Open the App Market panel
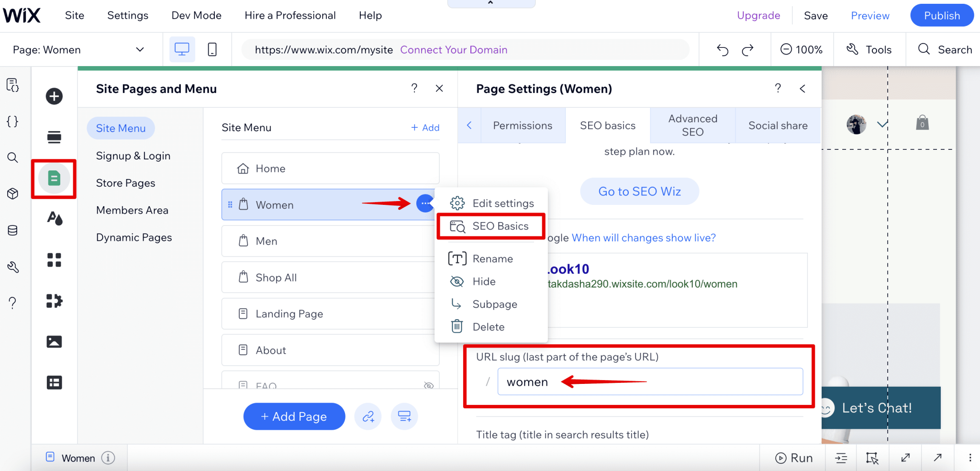This screenshot has width=980, height=471. pos(54,301)
